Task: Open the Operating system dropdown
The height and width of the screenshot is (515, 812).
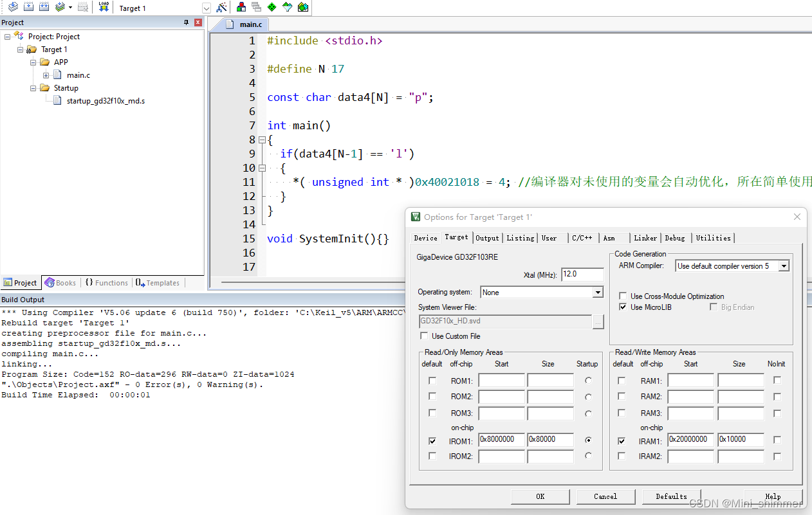Action: pos(598,292)
